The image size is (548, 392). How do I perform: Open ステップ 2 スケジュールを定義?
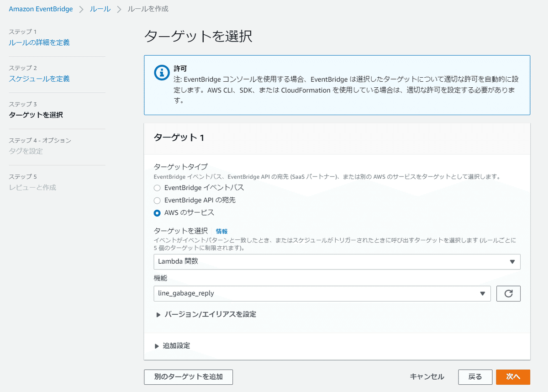[x=37, y=79]
